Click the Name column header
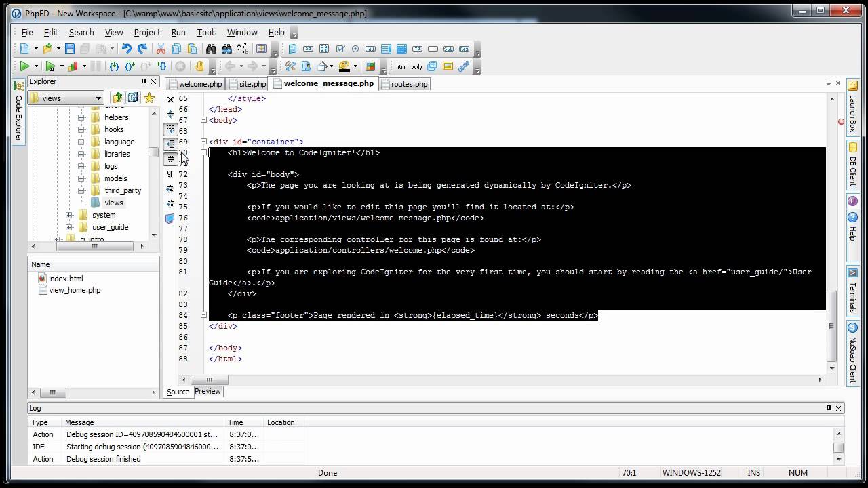Screen dimensions: 868x488 [94, 264]
